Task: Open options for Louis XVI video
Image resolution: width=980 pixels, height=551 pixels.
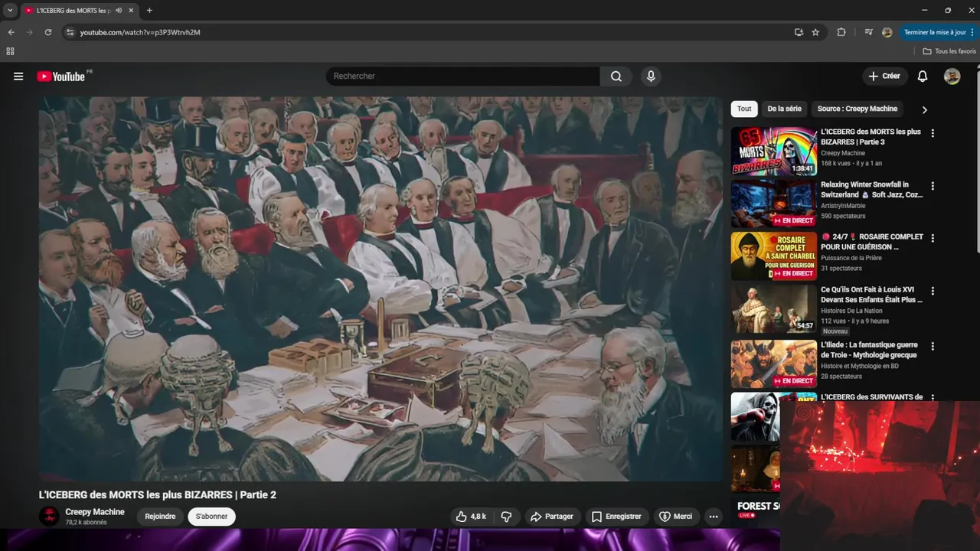Action: point(933,292)
